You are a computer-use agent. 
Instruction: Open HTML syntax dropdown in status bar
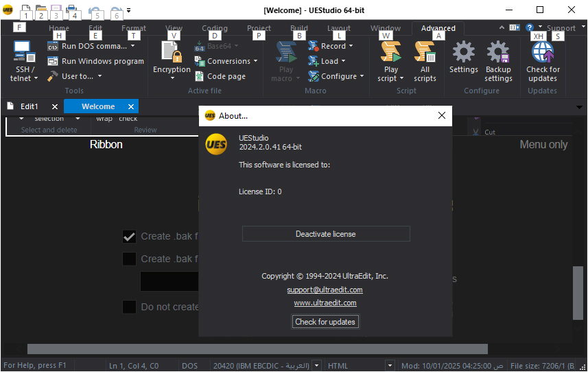point(390,365)
